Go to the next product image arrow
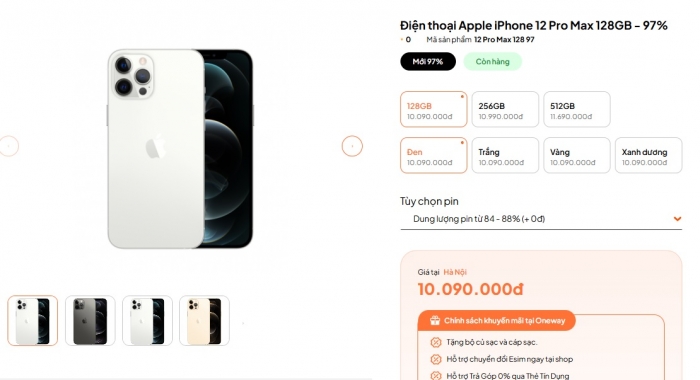 pos(352,146)
